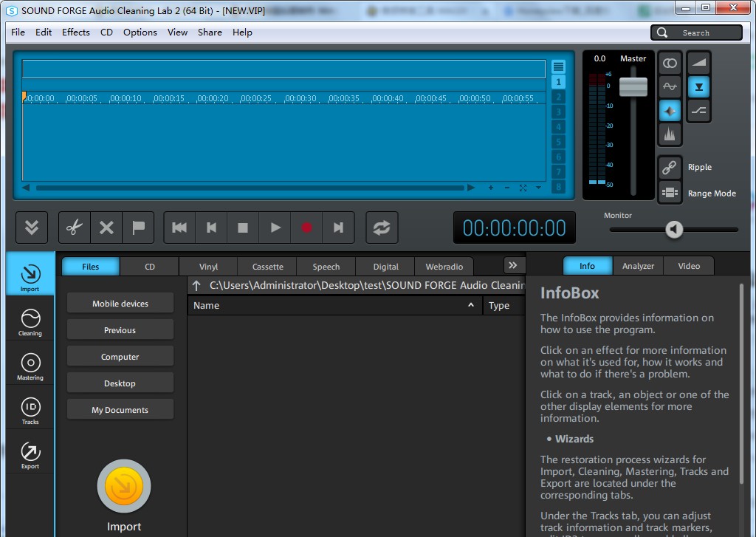The width and height of the screenshot is (756, 537).
Task: Open the Effects menu
Action: (75, 32)
